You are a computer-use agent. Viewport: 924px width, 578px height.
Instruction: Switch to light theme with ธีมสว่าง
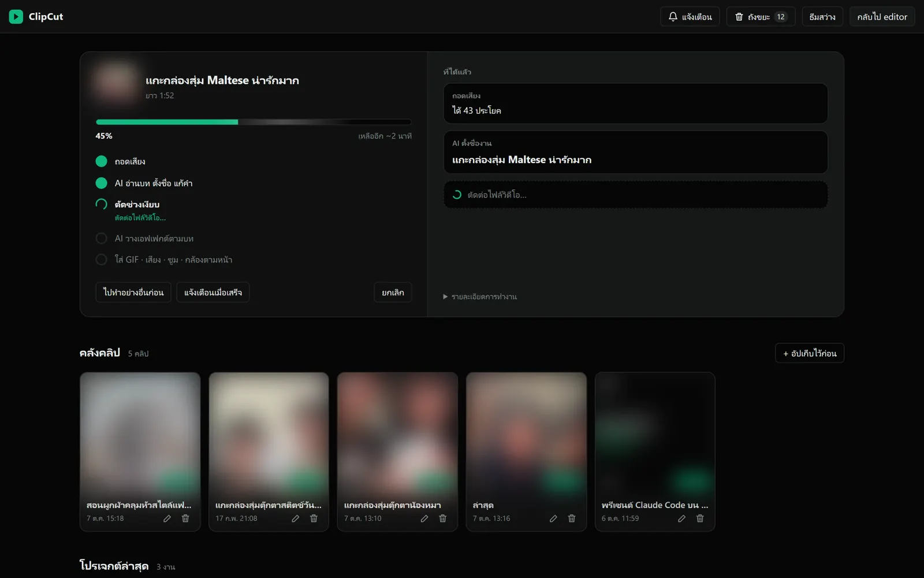point(822,17)
